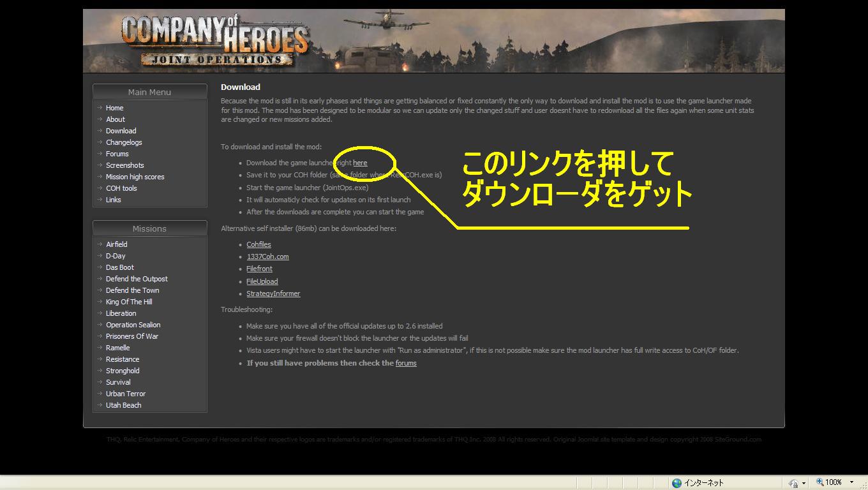This screenshot has height=490, width=868.
Task: Select Prisoners Of War mission
Action: [x=132, y=336]
